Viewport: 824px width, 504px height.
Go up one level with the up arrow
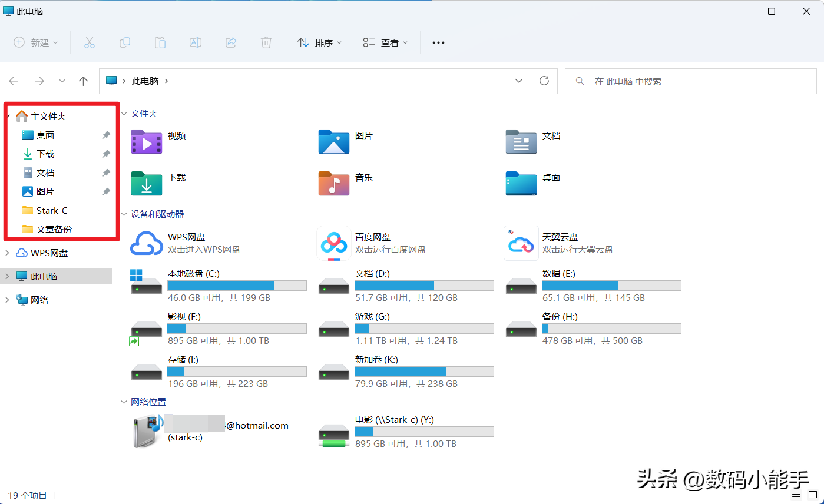point(84,81)
